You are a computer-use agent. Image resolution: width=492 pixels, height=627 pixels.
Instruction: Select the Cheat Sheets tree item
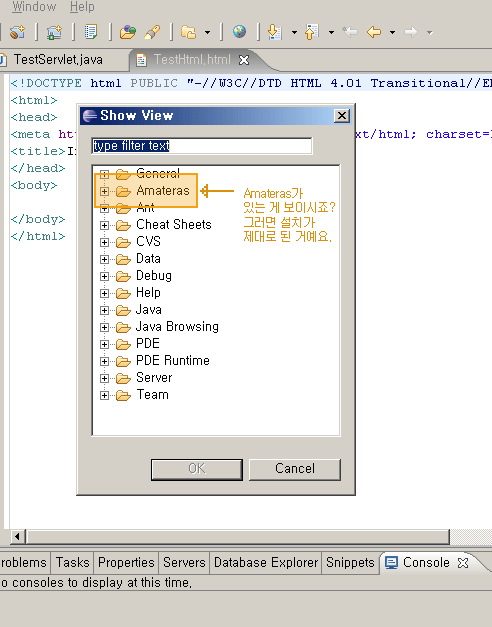pos(174,225)
